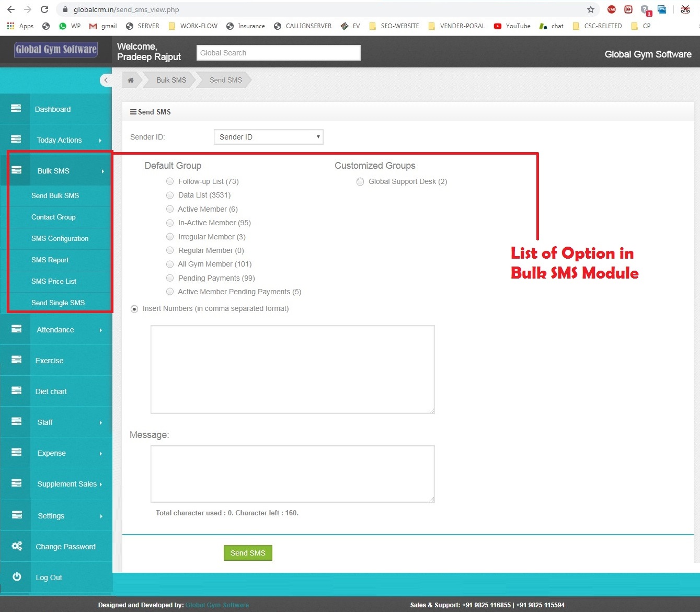Open the Send Bulk SMS menu item
Image resolution: width=700 pixels, height=612 pixels.
55,195
